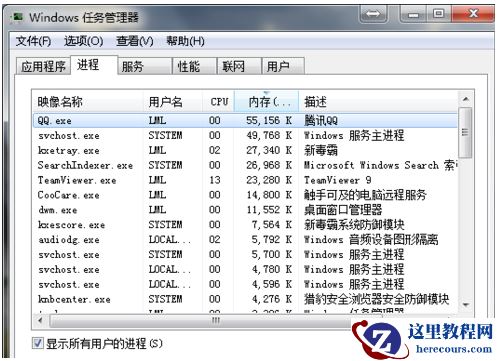
Task: Select the TeamViewer.exe process
Action: (x=245, y=180)
